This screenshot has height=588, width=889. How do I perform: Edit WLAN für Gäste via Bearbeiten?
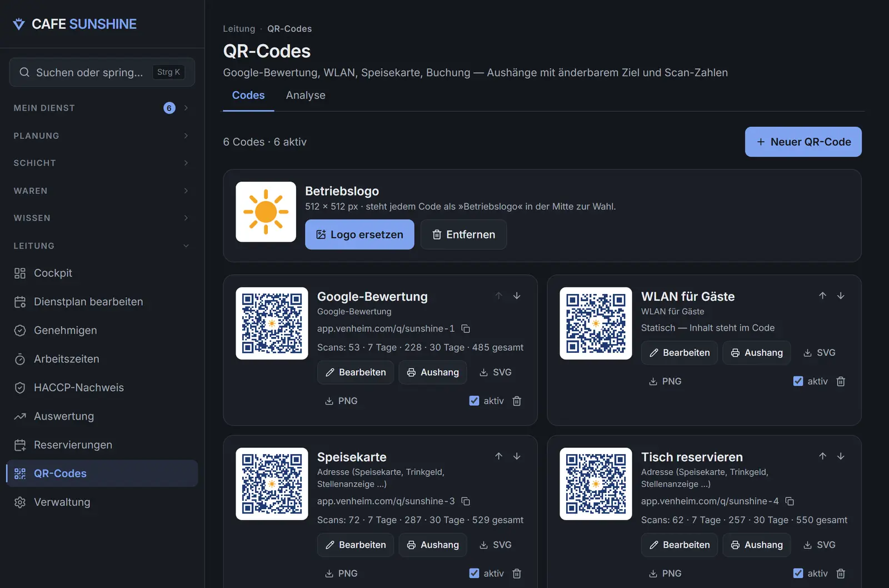click(680, 353)
